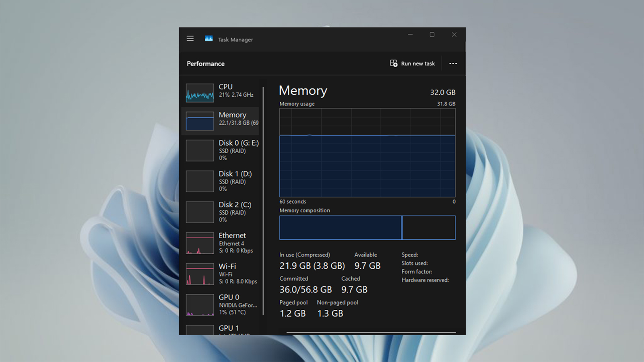The width and height of the screenshot is (644, 362).
Task: Click the Performance page heading
Action: coord(206,64)
